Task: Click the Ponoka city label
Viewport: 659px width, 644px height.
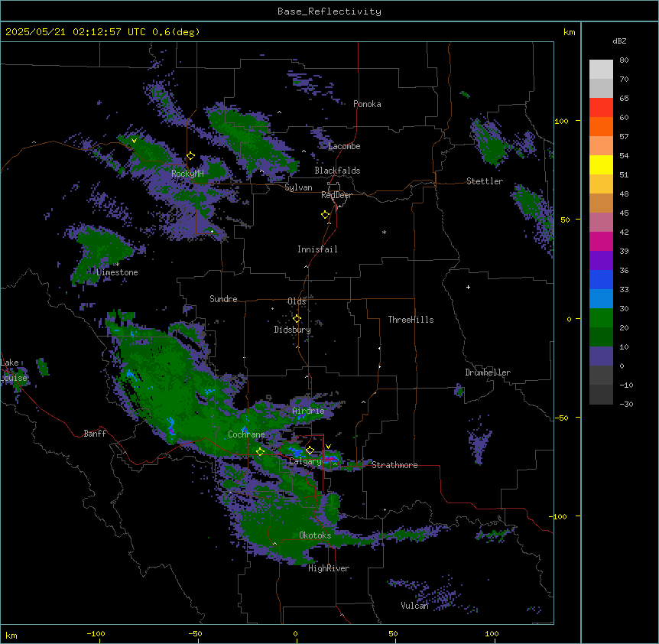Action: (367, 104)
